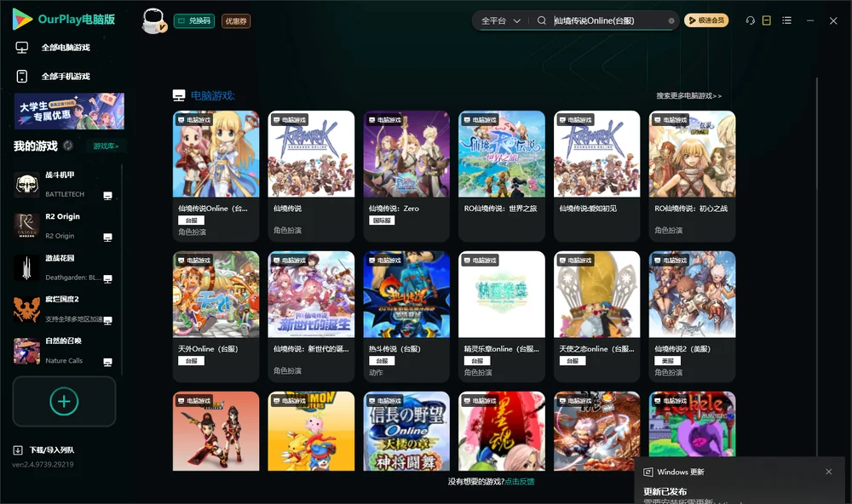Click PC platform icon on the 腐烂国度2 row

pos(107,320)
